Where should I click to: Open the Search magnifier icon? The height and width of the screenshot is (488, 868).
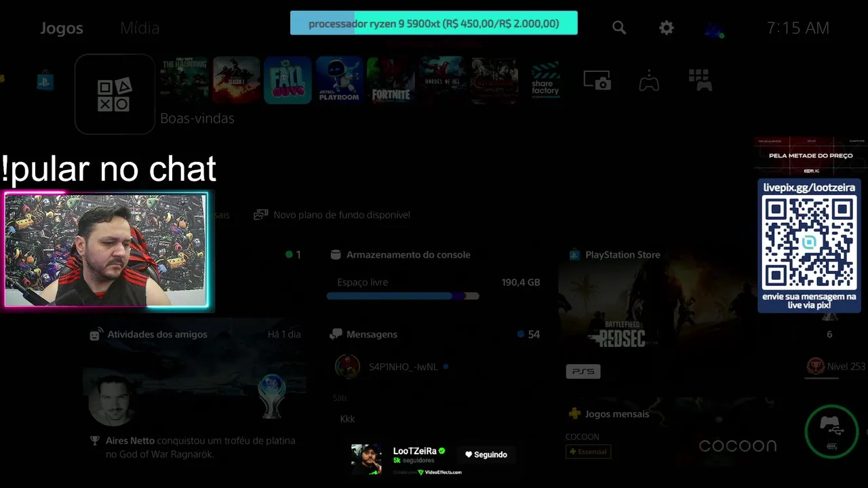[618, 28]
